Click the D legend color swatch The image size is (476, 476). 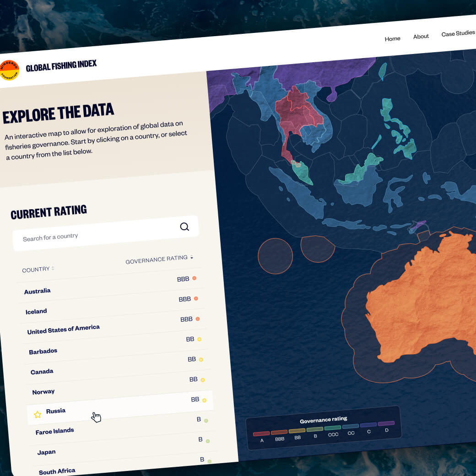click(386, 423)
